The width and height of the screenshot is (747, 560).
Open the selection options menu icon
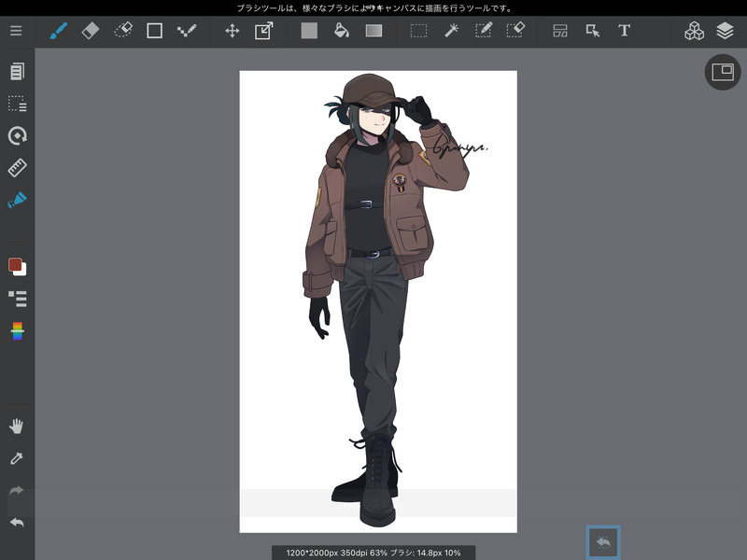17,104
